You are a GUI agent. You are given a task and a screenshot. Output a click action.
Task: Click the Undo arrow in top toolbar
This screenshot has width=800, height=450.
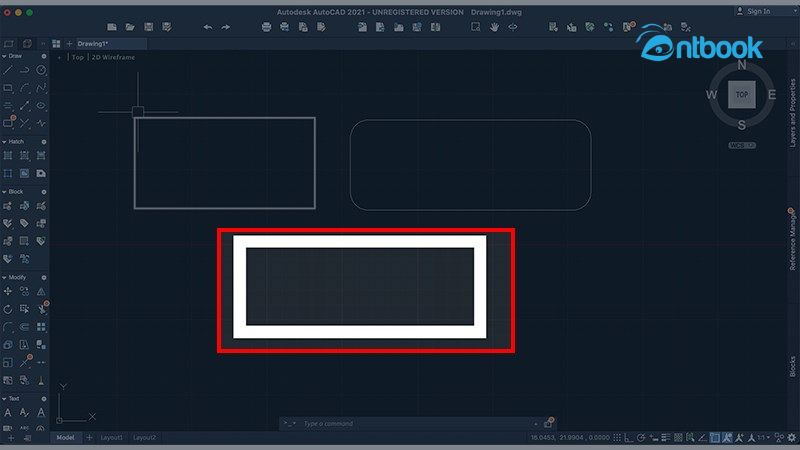(208, 27)
